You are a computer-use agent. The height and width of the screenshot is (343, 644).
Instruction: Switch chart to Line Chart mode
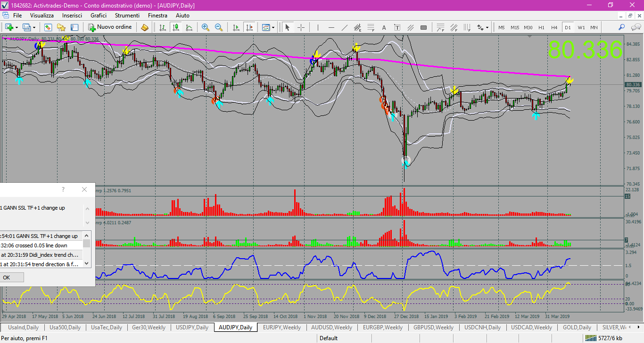[189, 27]
